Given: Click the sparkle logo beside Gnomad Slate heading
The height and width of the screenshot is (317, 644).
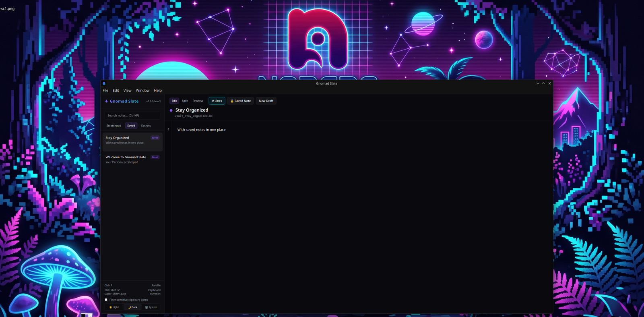Looking at the screenshot, I should (106, 102).
